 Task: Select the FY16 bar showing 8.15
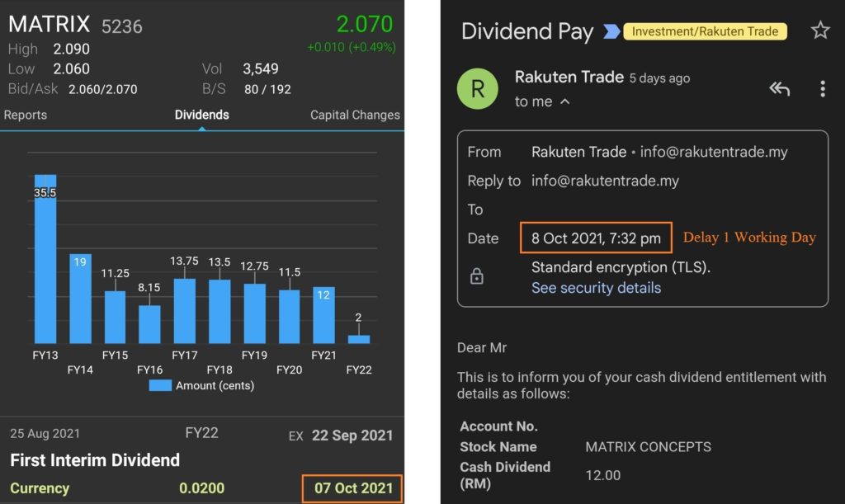coord(149,324)
